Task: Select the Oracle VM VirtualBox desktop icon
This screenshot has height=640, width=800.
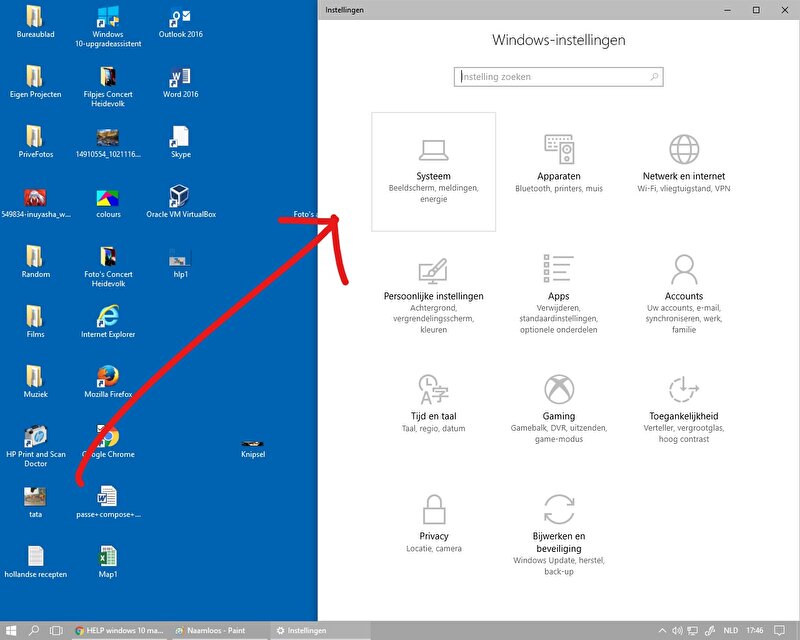Action: 181,199
